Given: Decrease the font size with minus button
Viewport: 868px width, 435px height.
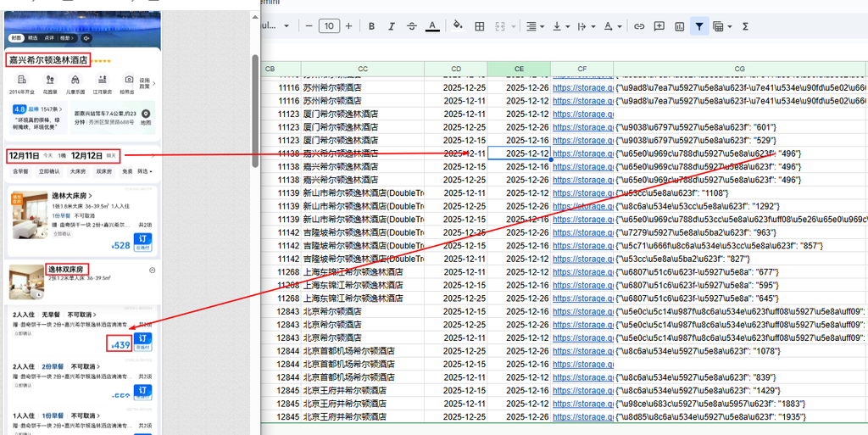Looking at the screenshot, I should (309, 26).
